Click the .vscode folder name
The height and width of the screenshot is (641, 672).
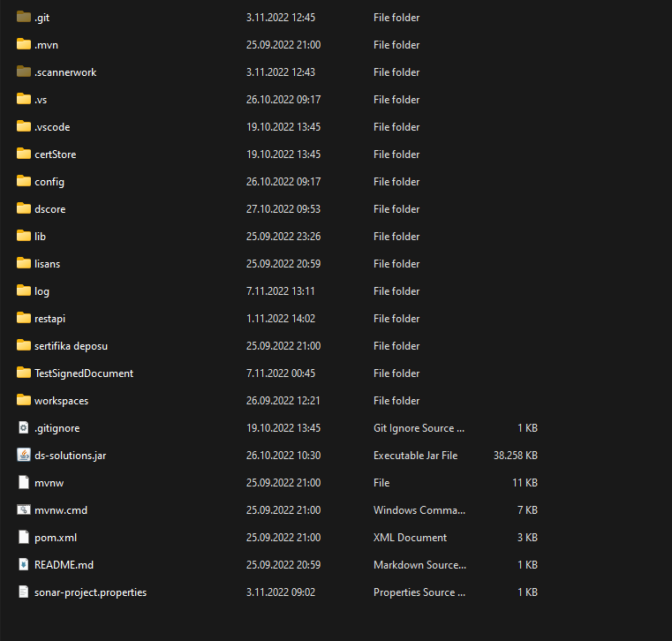52,127
